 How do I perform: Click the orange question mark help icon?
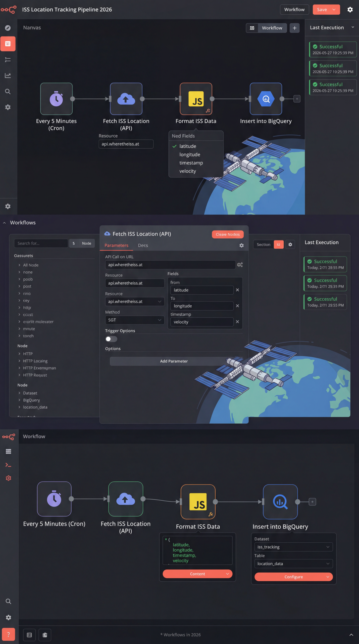(8, 634)
